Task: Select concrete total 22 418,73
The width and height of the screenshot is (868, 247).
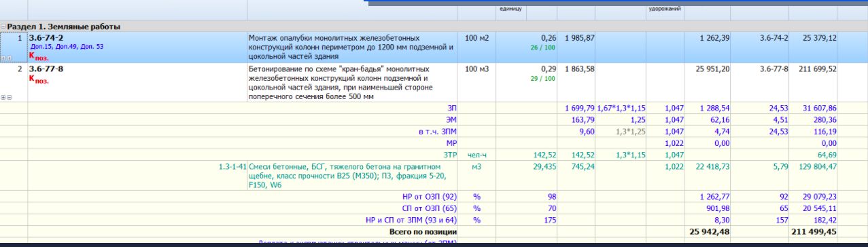Action: 713,166
